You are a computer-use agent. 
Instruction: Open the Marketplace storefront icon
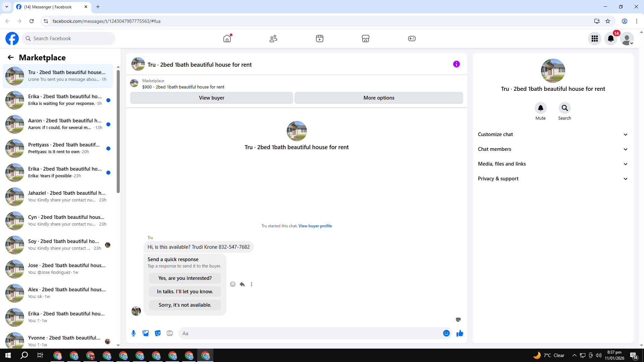366,39
